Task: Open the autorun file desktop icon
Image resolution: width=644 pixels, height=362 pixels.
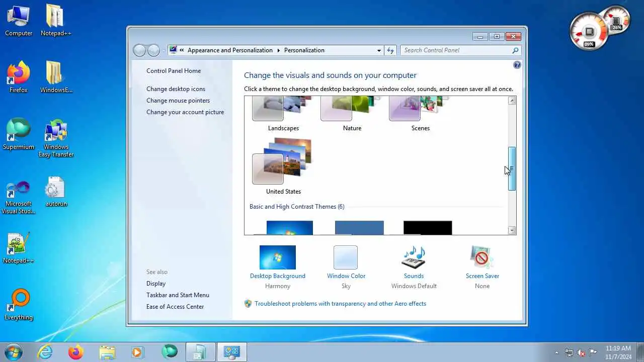Action: pos(56,191)
